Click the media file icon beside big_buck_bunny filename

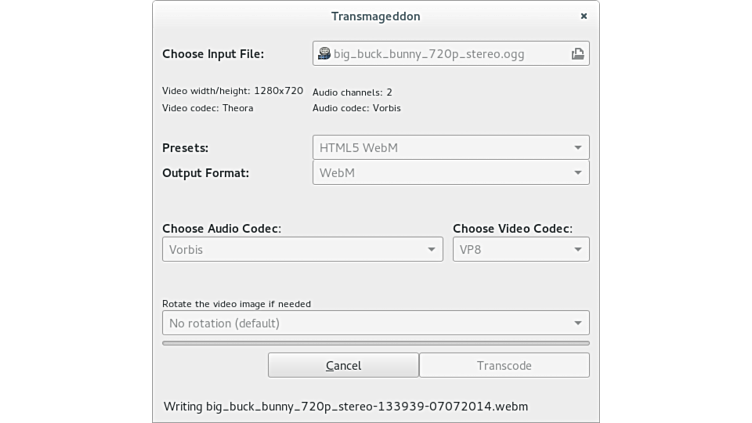pyautogui.click(x=324, y=54)
